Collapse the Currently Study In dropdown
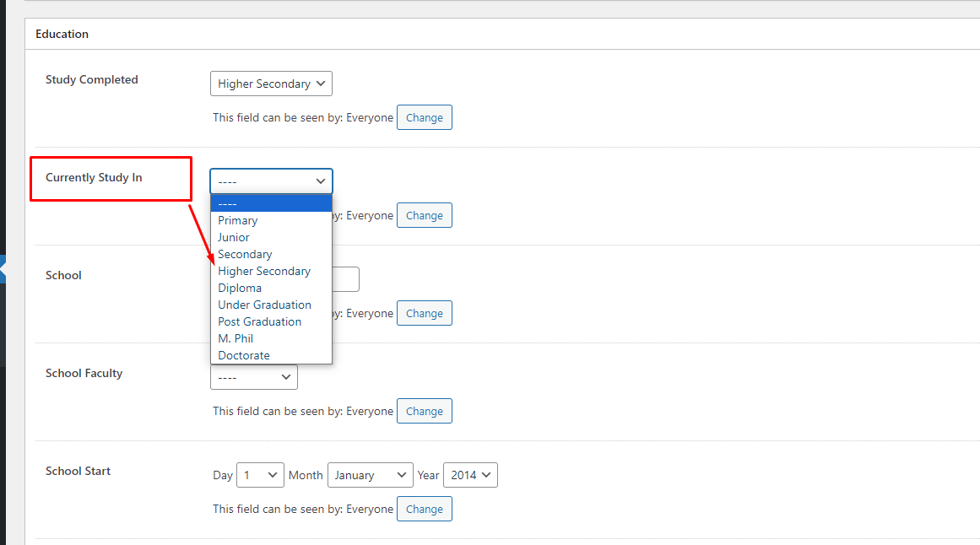 pos(271,181)
